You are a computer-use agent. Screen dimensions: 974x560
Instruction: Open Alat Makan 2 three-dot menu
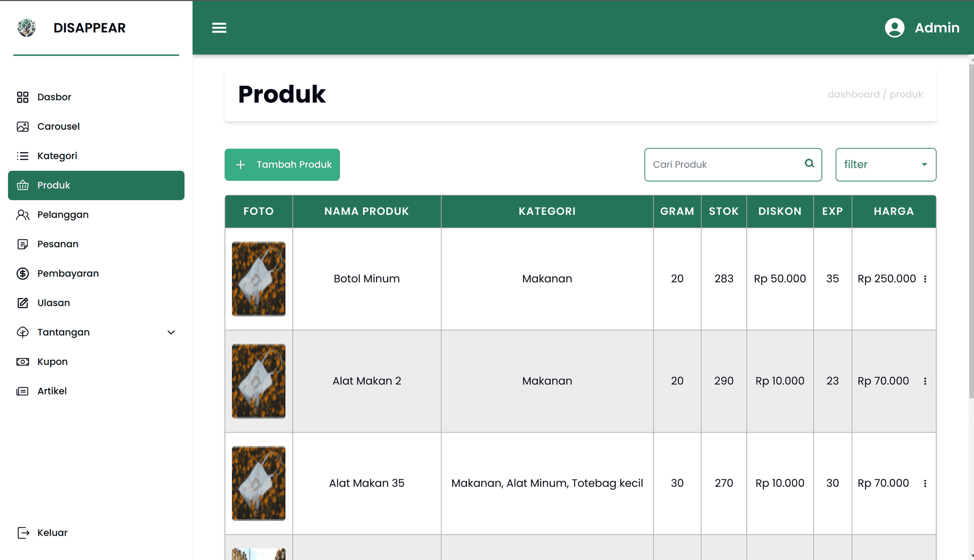(925, 381)
